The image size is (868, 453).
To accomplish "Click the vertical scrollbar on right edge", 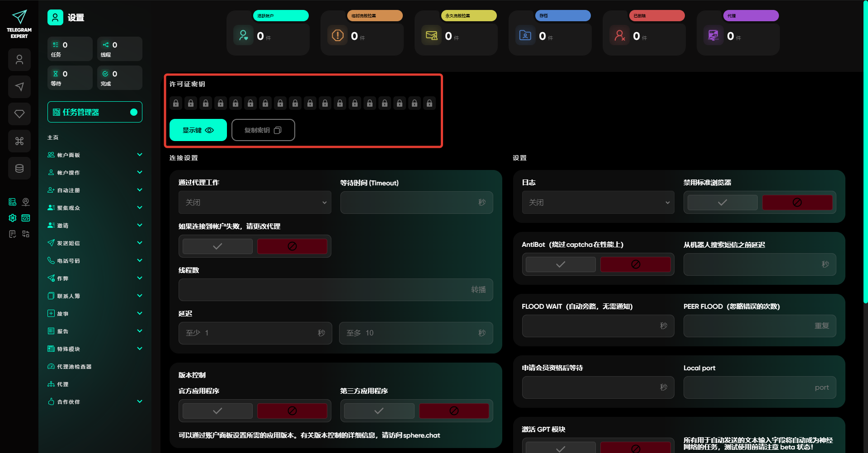I will pos(865,154).
